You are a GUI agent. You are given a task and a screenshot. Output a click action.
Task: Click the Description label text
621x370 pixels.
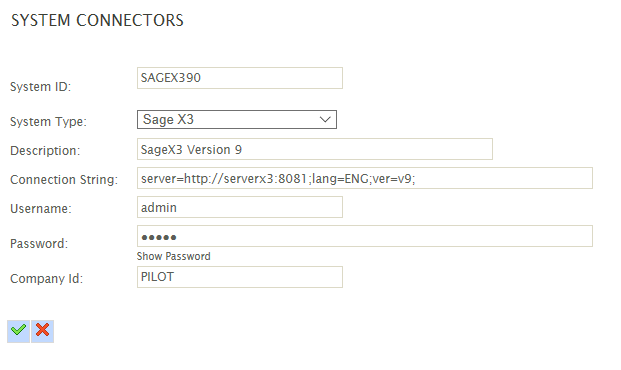tap(45, 151)
